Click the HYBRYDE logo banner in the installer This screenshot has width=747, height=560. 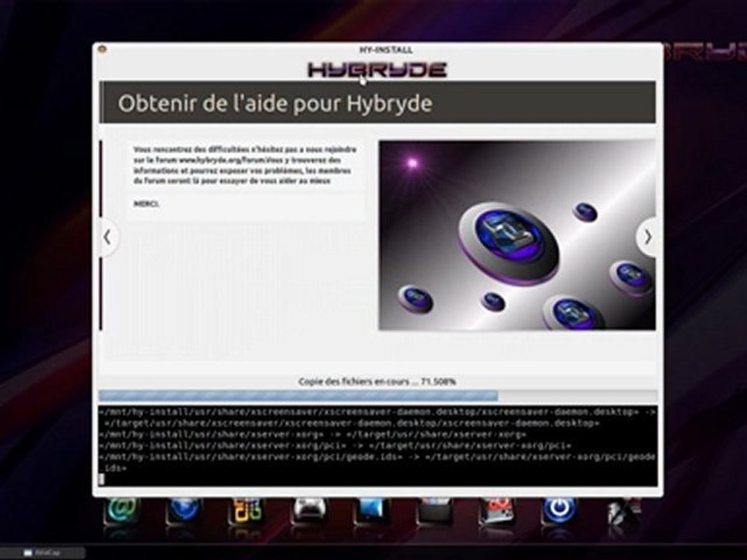tap(377, 70)
